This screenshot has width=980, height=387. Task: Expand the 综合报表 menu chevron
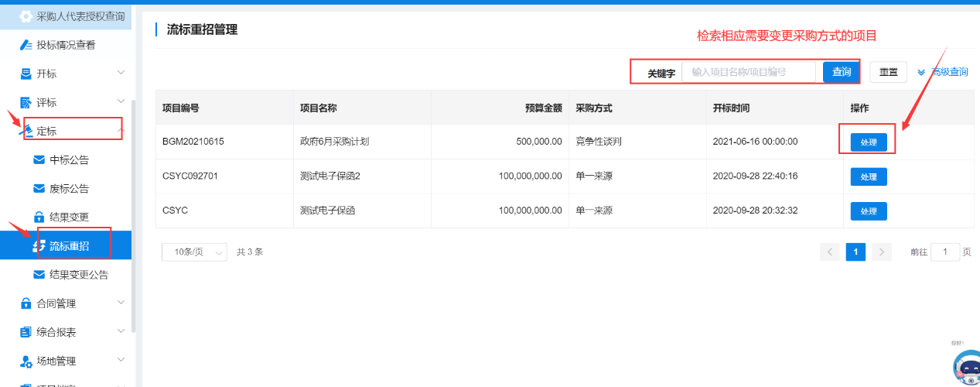point(121,331)
